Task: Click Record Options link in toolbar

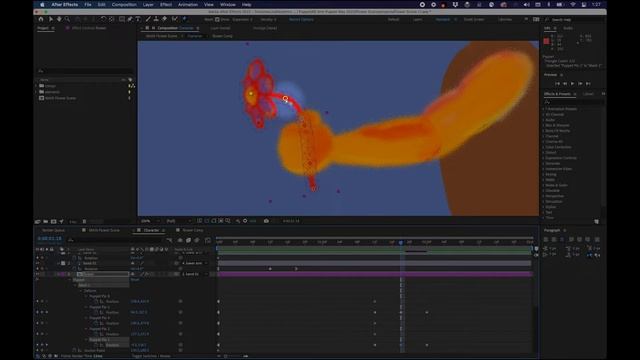Action: [301, 19]
